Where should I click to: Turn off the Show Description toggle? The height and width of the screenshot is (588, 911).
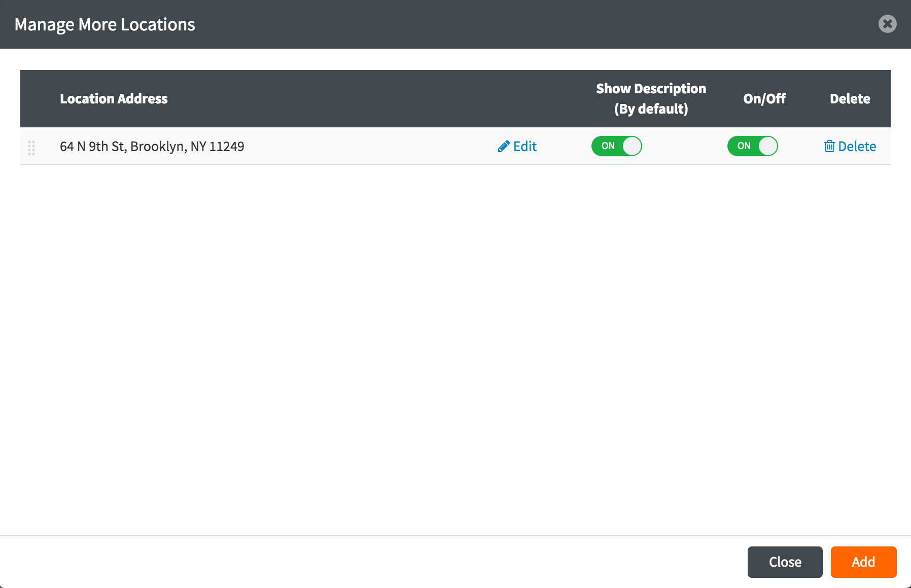click(x=616, y=146)
